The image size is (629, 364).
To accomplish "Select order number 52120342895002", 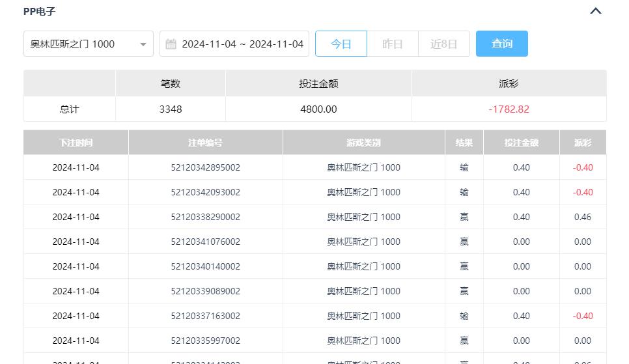I will [x=205, y=167].
